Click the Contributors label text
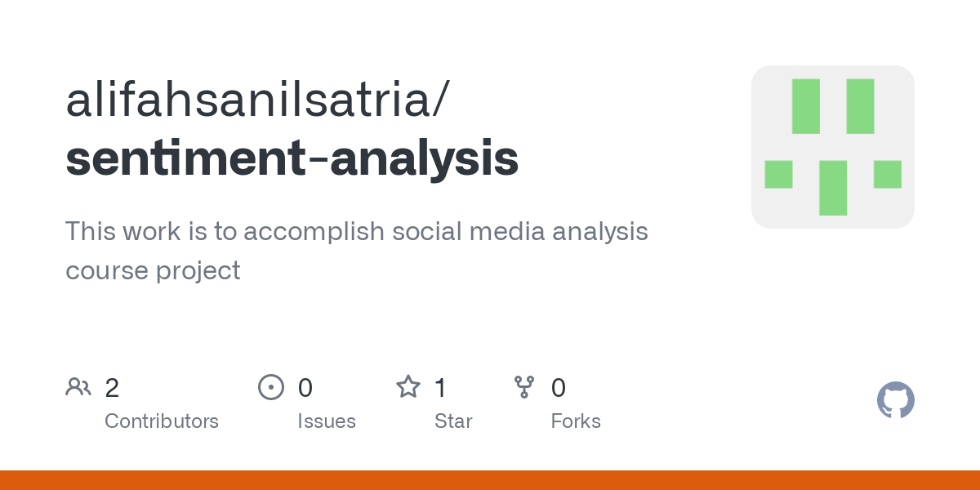This screenshot has height=490, width=980. 162,421
